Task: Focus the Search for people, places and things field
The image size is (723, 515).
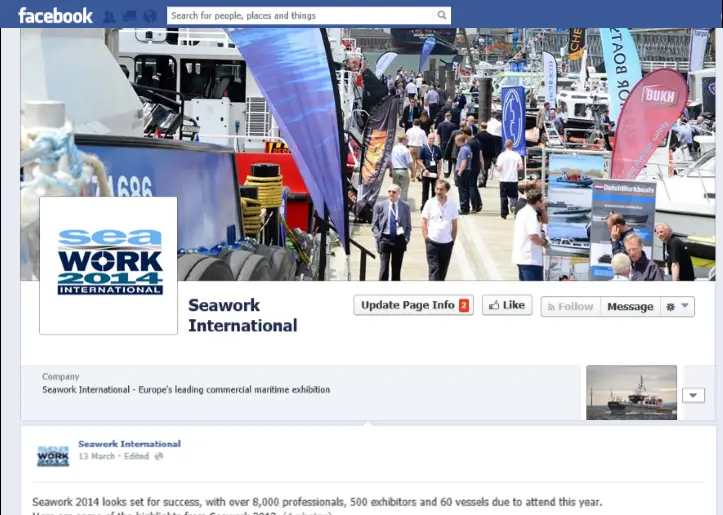Action: [x=300, y=15]
